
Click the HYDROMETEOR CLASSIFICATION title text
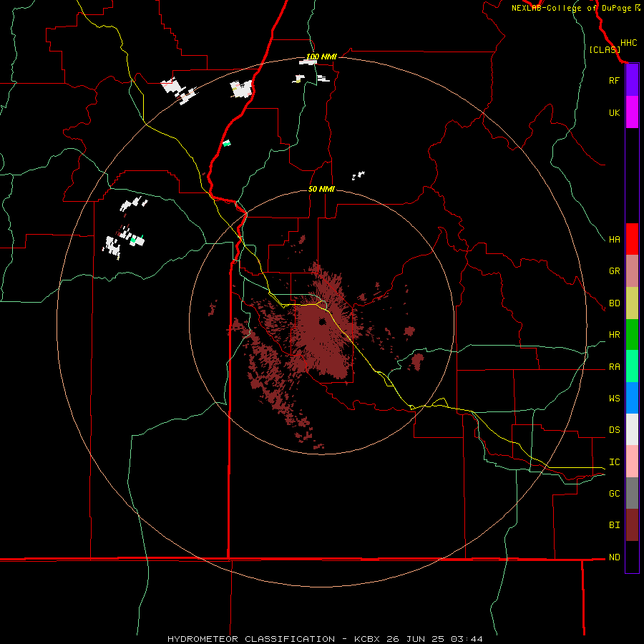point(251,639)
